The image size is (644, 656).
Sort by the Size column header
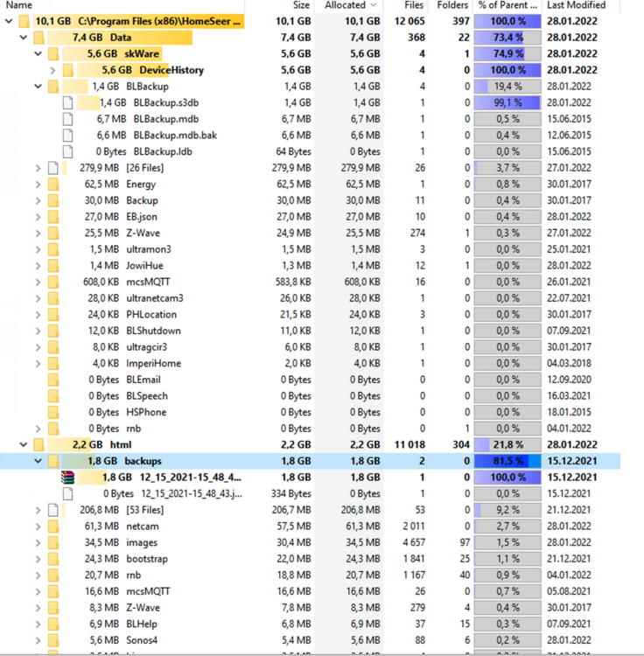(x=301, y=5)
